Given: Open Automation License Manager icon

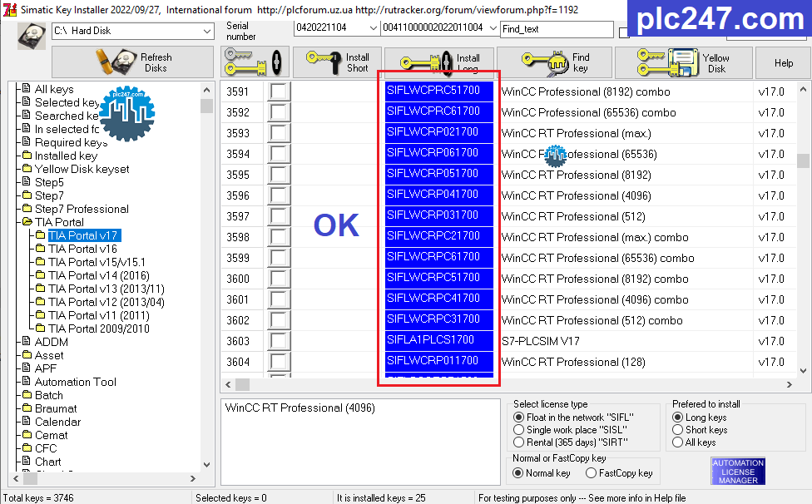Looking at the screenshot, I should click(x=738, y=471).
